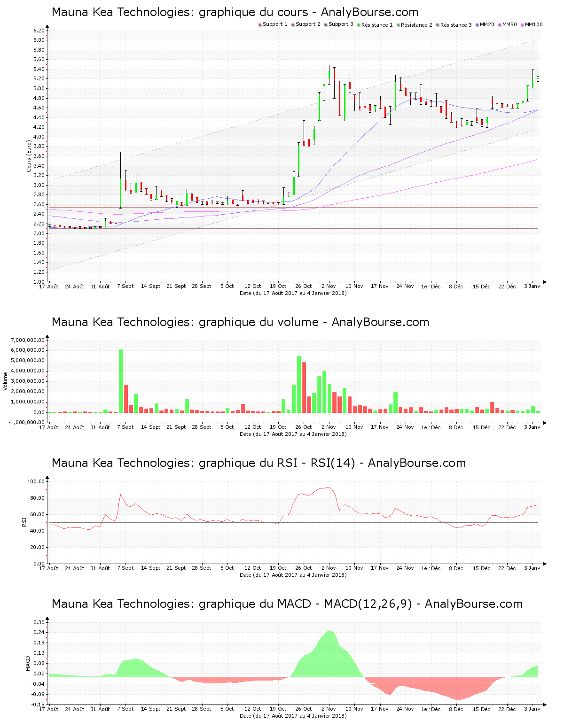The height and width of the screenshot is (728, 564).
Task: Click the date range caption under RSI chart
Action: coord(293,575)
